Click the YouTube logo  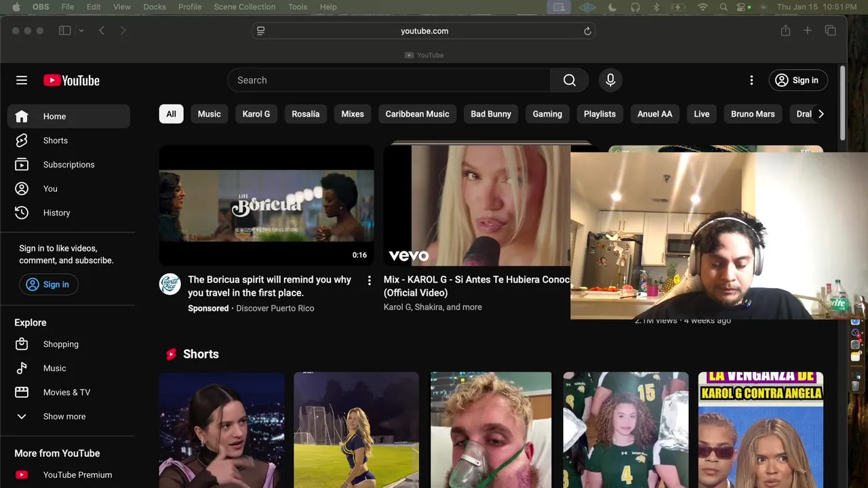71,80
